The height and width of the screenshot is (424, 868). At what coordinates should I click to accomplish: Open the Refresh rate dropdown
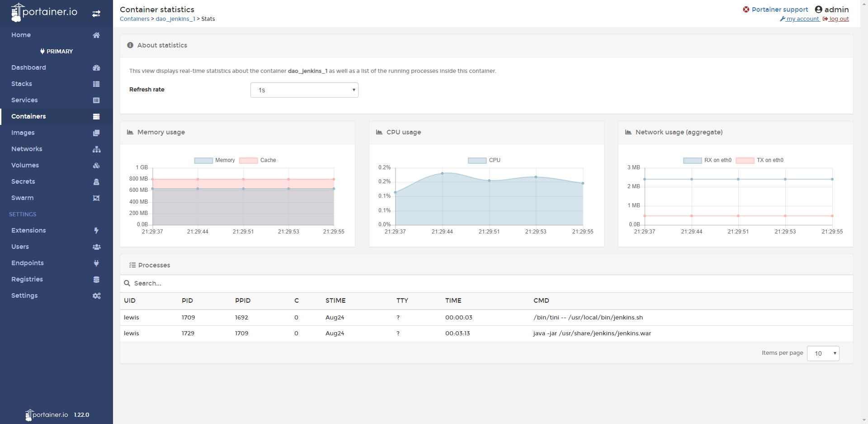tap(304, 90)
